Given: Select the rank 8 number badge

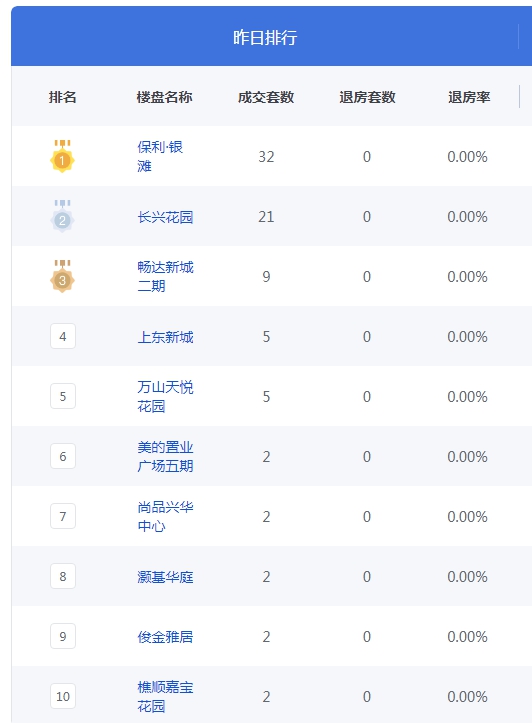Looking at the screenshot, I should pos(63,576).
